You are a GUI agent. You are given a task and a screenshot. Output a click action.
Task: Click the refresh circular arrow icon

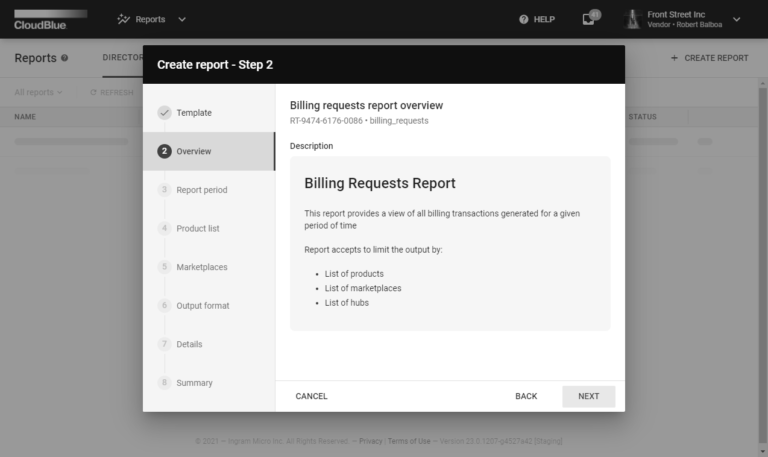click(x=93, y=92)
